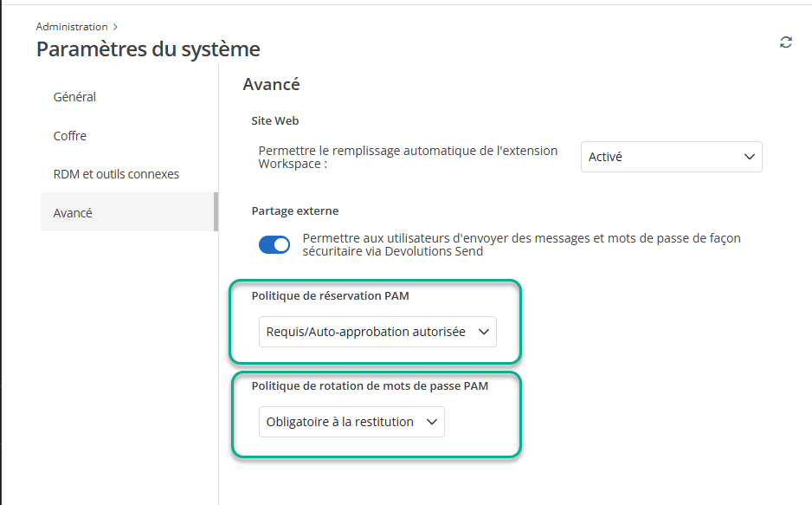Click the Paramètres du système page title
The width and height of the screenshot is (812, 505).
click(148, 49)
